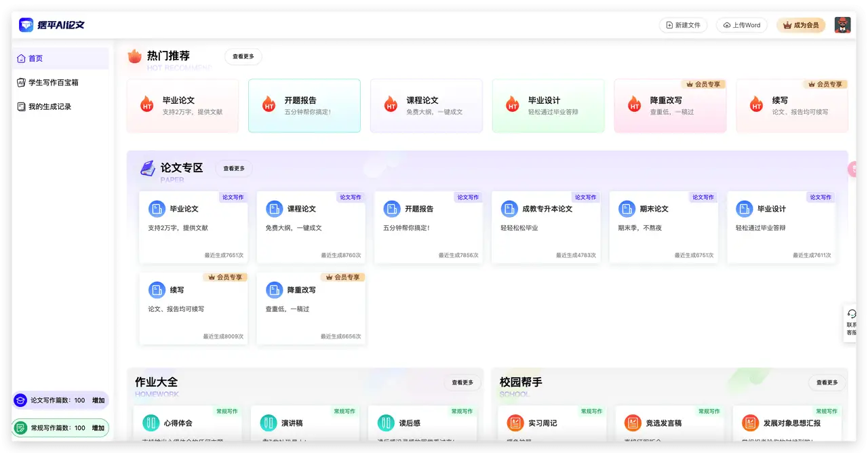Go to 首页 in the sidebar
The width and height of the screenshot is (868, 453).
click(60, 58)
